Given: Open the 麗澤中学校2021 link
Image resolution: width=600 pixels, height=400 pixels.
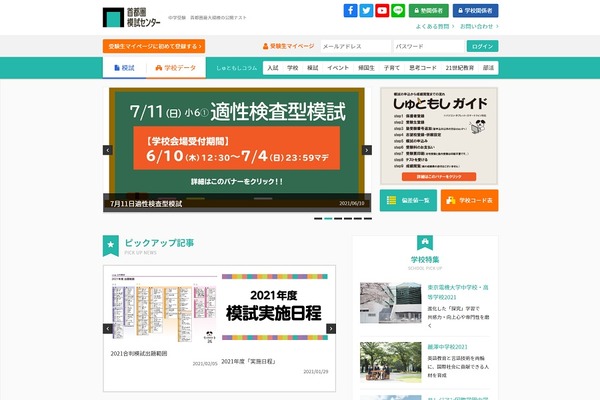Looking at the screenshot, I should 447,347.
